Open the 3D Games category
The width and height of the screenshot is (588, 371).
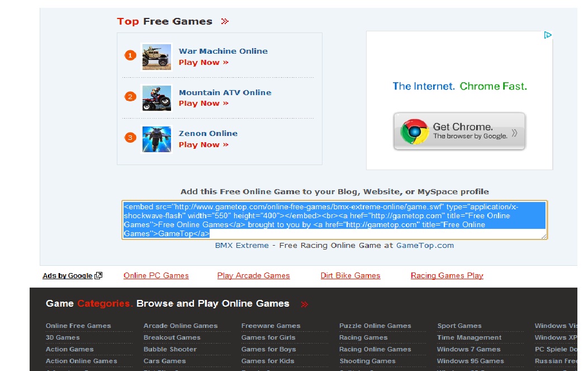point(63,337)
